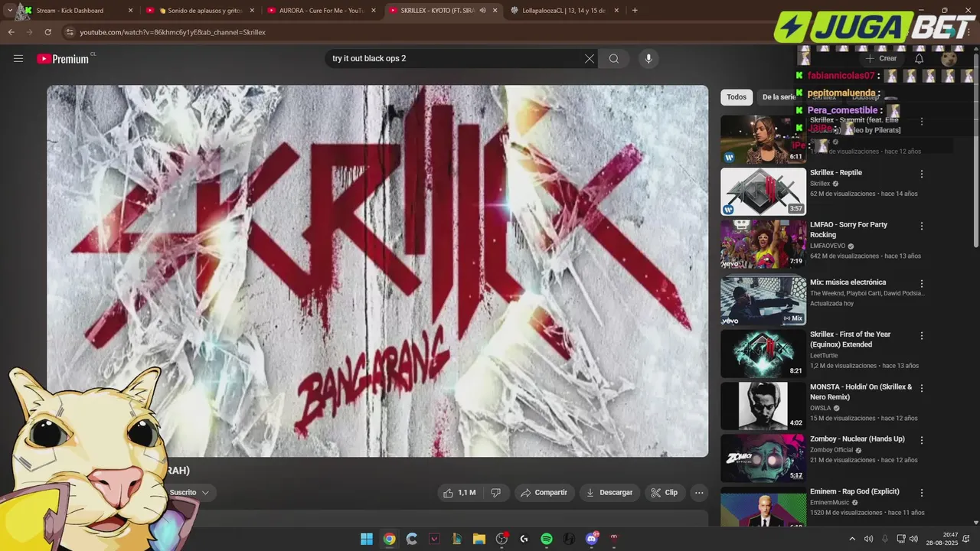Open Windows Start menu
980x551 pixels.
coord(367,539)
